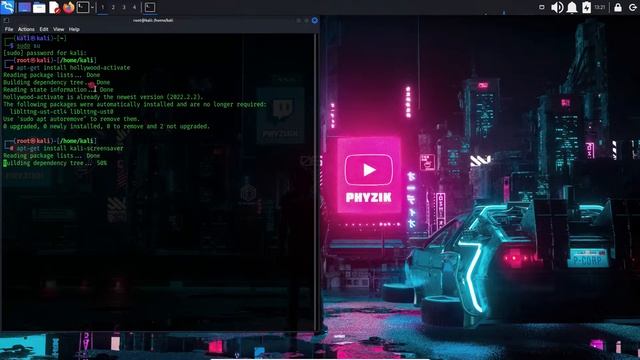Open the Actions menu in terminal

pos(26,29)
